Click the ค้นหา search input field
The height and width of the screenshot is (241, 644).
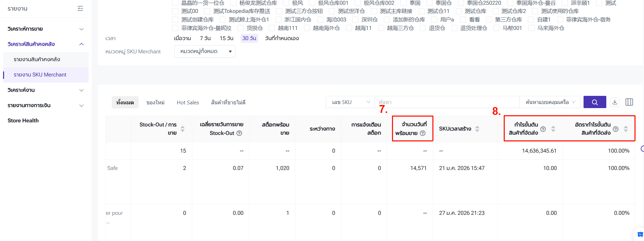(447, 102)
